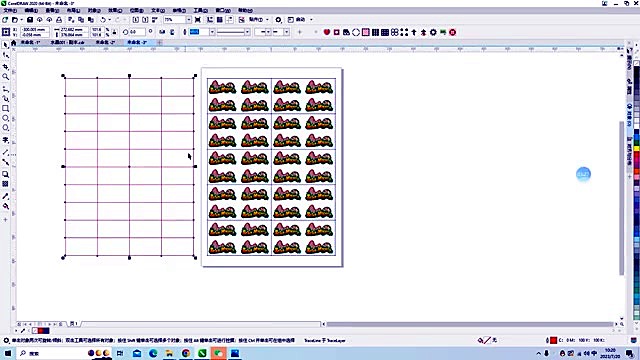This screenshot has width=640, height=360.
Task: Click the Full-screen preview icon
Action: tap(198, 20)
